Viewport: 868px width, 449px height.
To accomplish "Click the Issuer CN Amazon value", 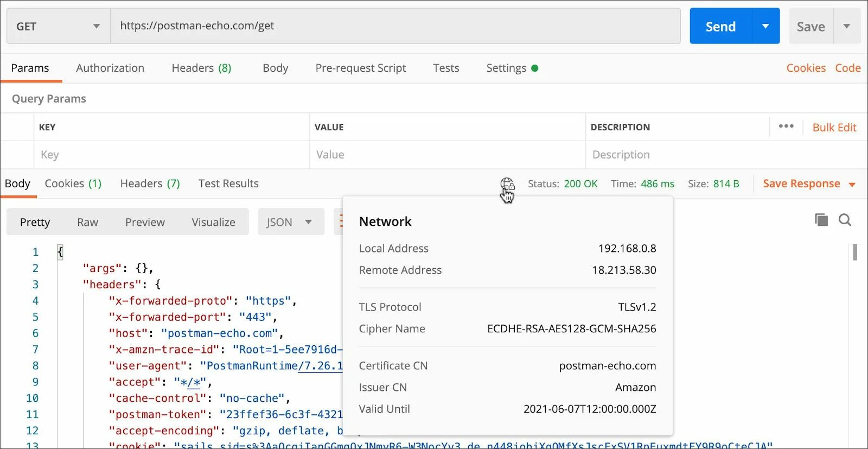I will [x=636, y=387].
